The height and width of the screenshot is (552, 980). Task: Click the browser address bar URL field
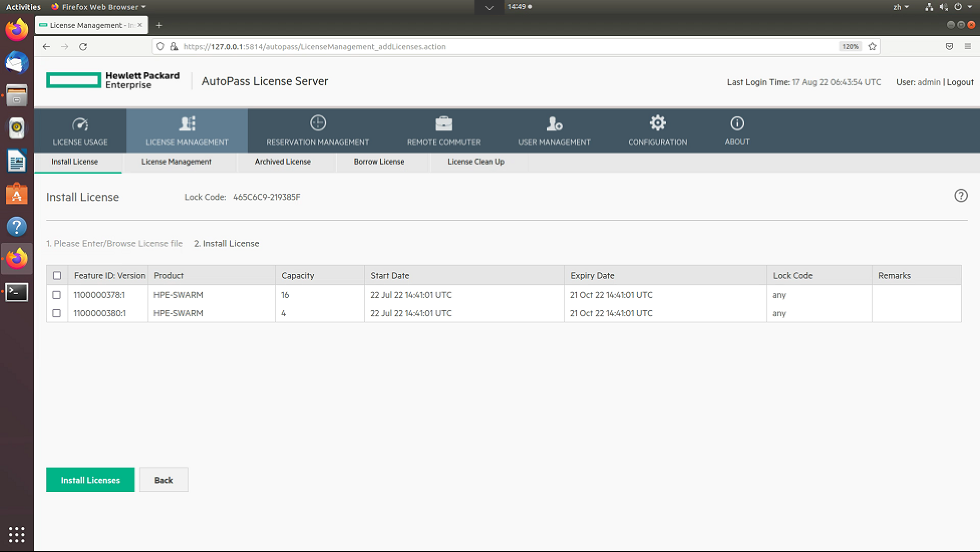(502, 47)
